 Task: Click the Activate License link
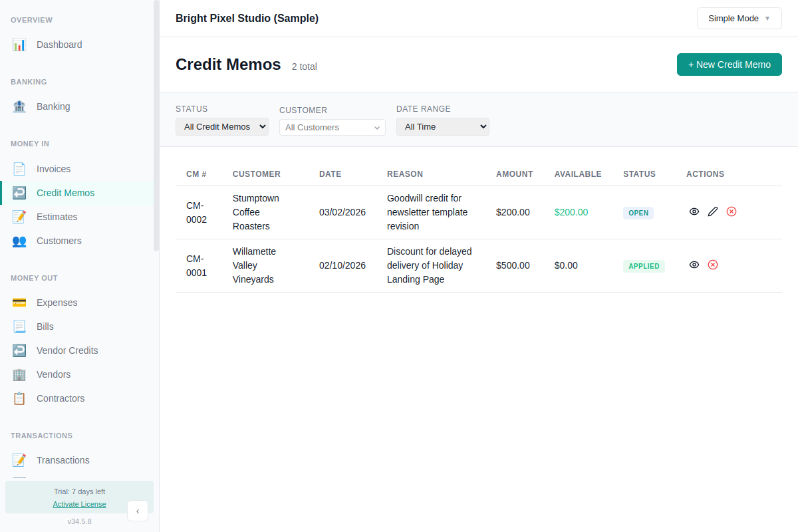(x=79, y=504)
